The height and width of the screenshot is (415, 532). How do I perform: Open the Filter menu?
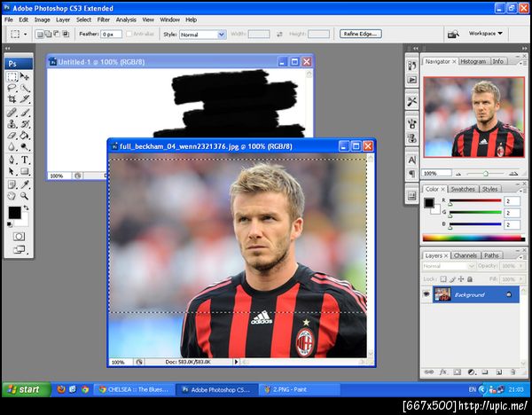click(x=104, y=20)
